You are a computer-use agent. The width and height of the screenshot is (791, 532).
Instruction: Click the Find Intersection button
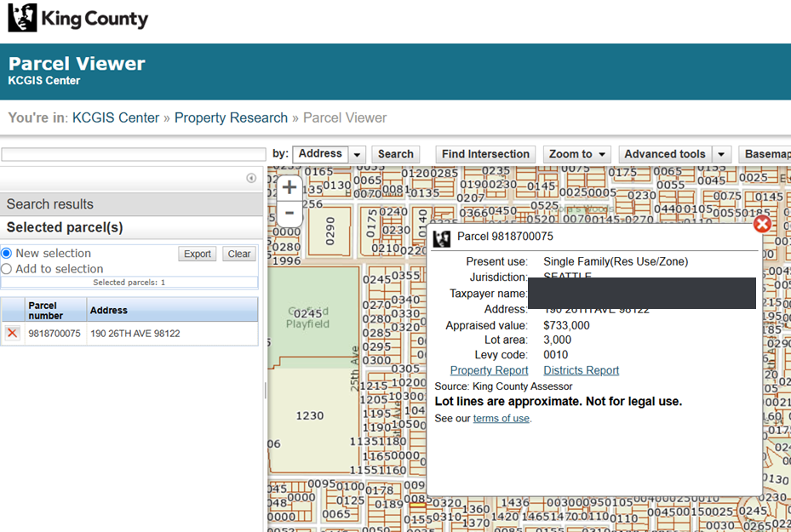click(485, 154)
